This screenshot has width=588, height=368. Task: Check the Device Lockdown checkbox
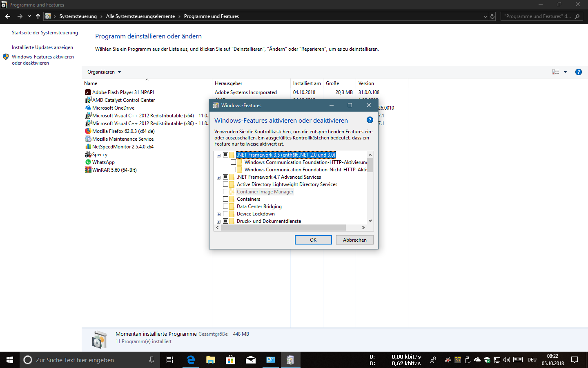coord(225,214)
